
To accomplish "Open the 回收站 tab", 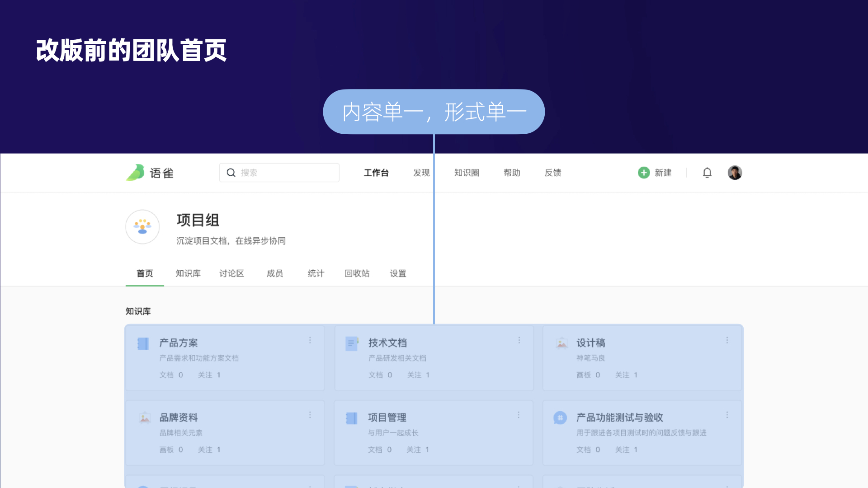I will coord(357,273).
